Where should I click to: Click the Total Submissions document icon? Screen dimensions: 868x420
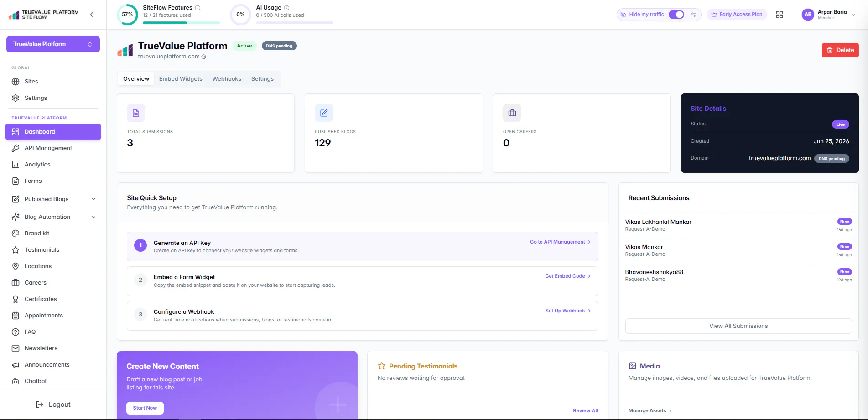pyautogui.click(x=136, y=113)
